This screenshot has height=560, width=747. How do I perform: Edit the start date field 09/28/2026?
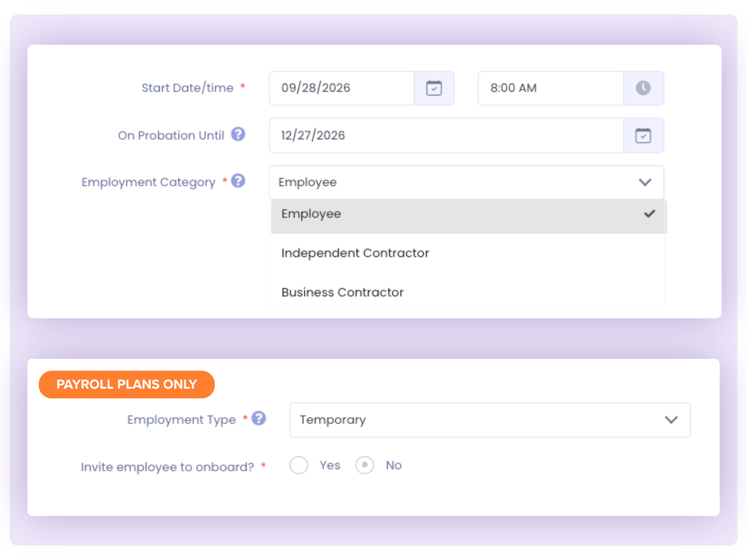[341, 88]
